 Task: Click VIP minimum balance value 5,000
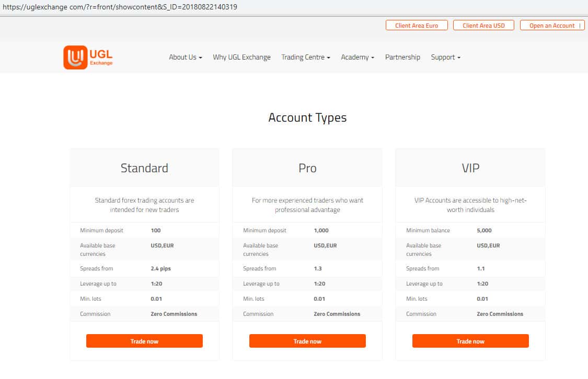484,230
